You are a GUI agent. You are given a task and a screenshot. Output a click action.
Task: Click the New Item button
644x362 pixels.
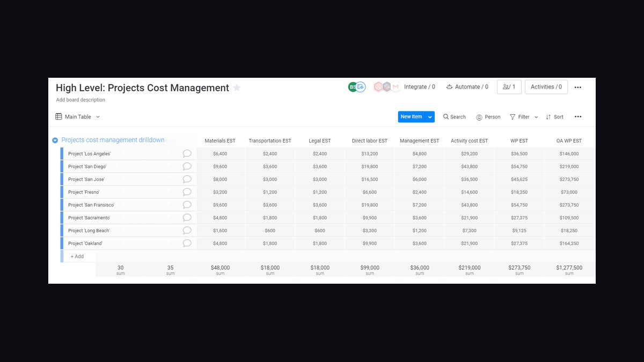tap(412, 117)
